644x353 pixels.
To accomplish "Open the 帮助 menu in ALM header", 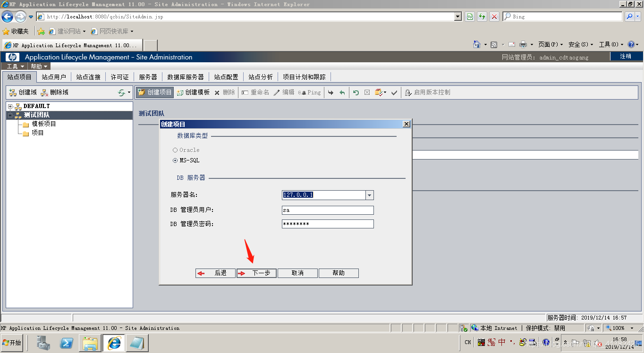I will click(x=39, y=67).
